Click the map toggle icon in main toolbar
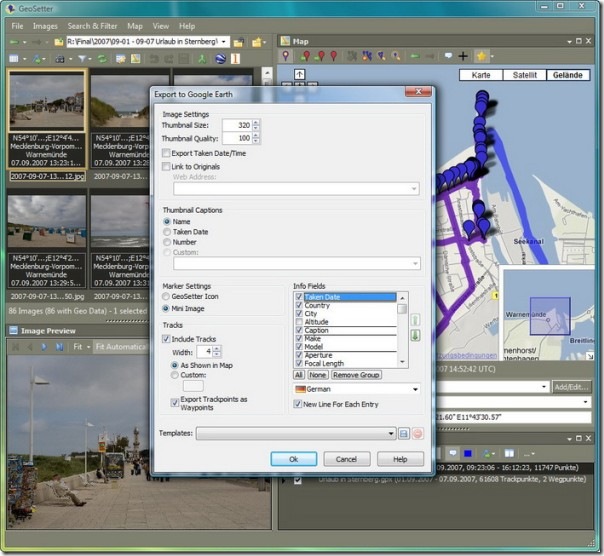Viewport: 604px width, 556px height. 136,59
